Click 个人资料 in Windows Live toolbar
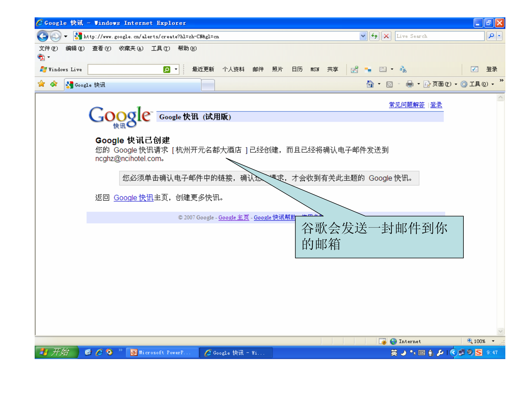 [233, 70]
